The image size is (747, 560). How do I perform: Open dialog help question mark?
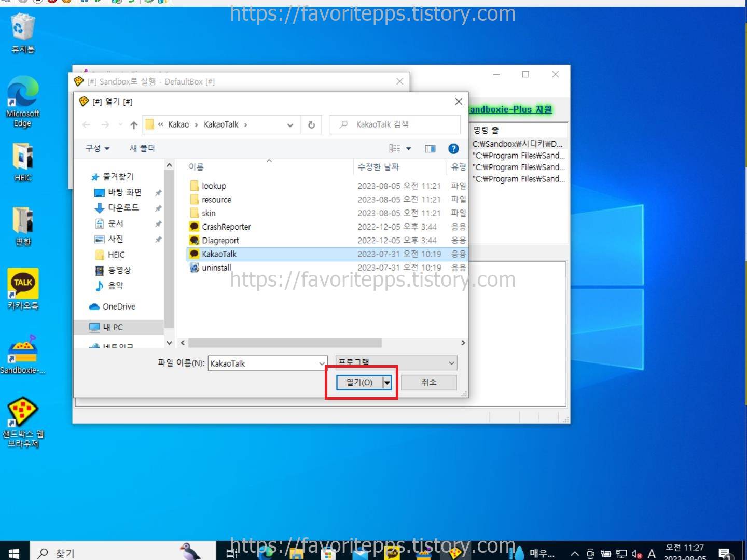[453, 149]
